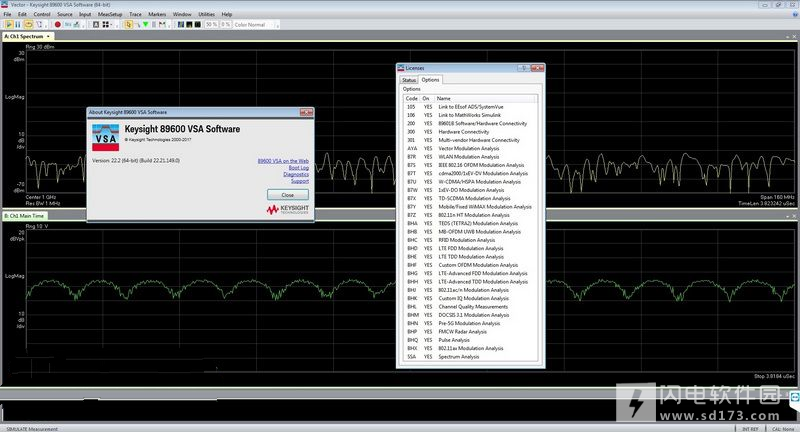Open the Boot Log link
The height and width of the screenshot is (432, 800).
coord(298,167)
